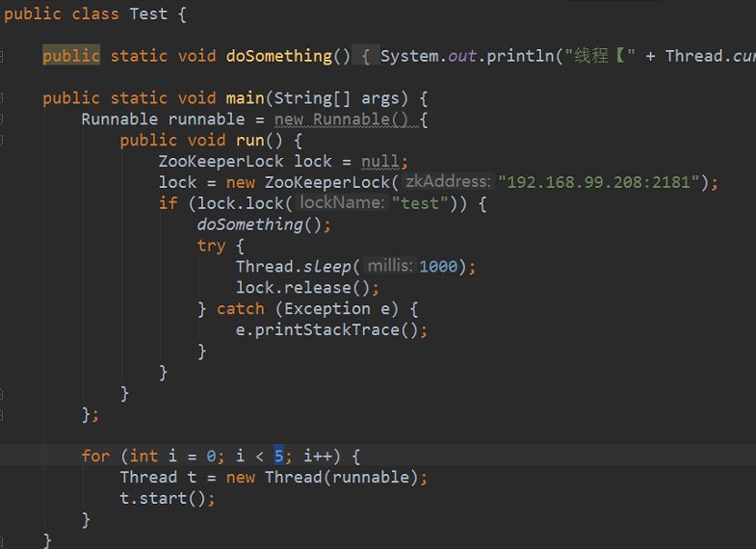Toggle gutter fold marker on the Runnable runnable line
This screenshot has width=756, height=549.
(x=2, y=119)
